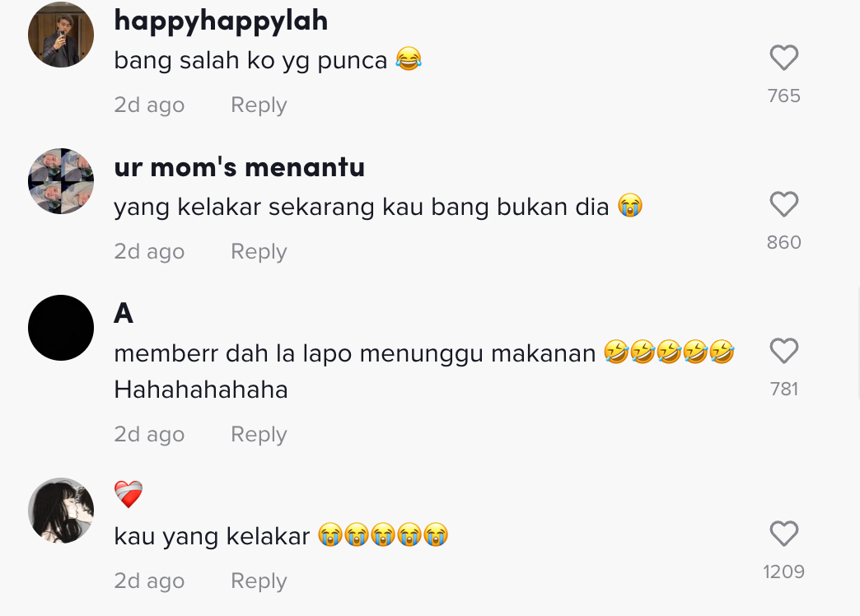The image size is (860, 616).
Task: Open ur mom's menantu avatar
Action: [61, 181]
